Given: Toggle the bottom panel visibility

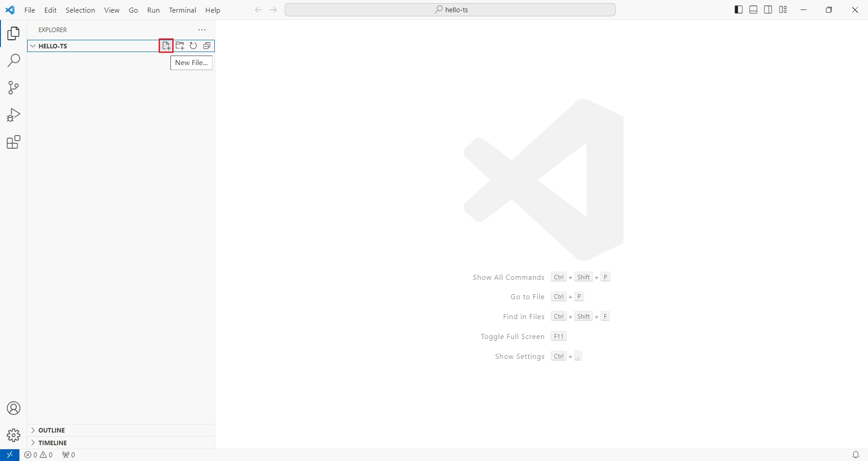Looking at the screenshot, I should 753,10.
